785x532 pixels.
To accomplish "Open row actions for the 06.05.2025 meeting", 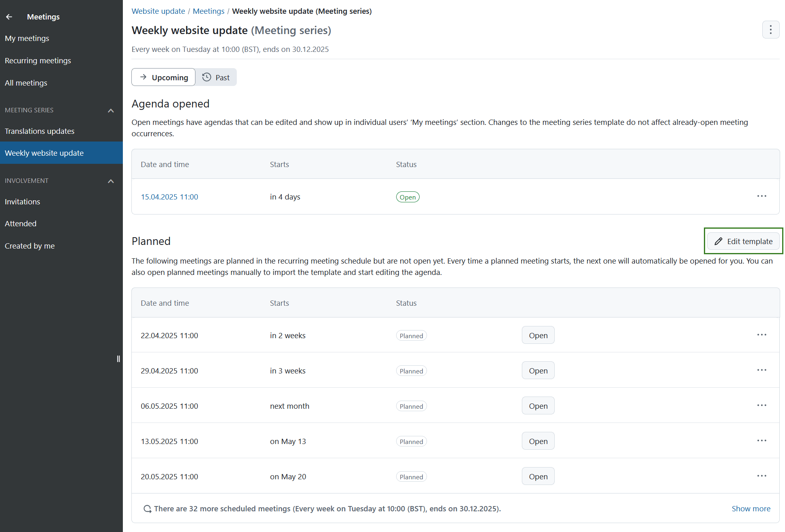I will pyautogui.click(x=761, y=405).
